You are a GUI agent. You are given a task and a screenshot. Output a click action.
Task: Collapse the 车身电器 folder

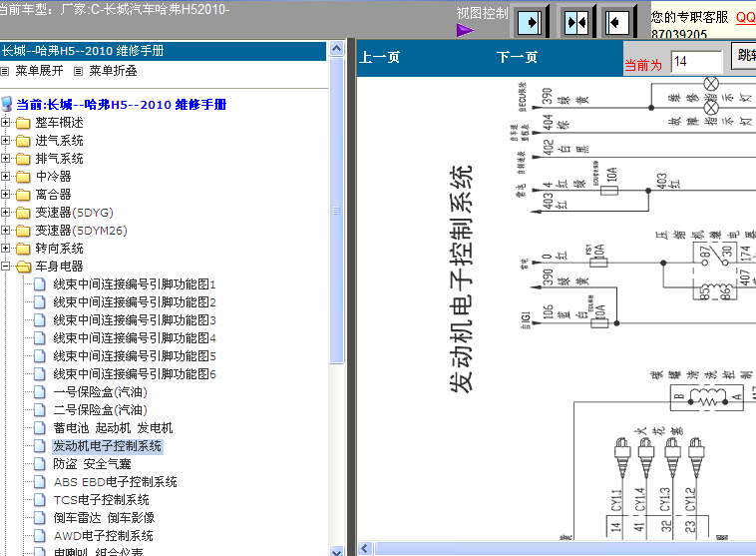pos(5,266)
